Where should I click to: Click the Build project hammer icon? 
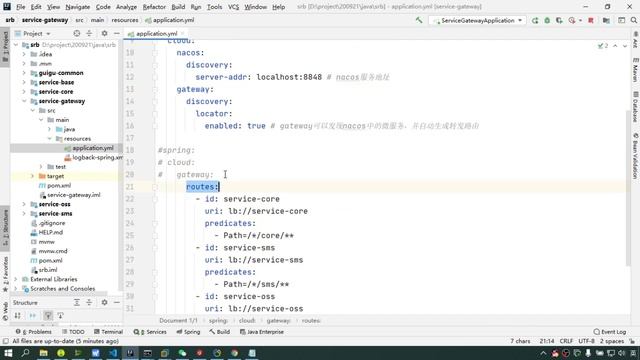(419, 20)
